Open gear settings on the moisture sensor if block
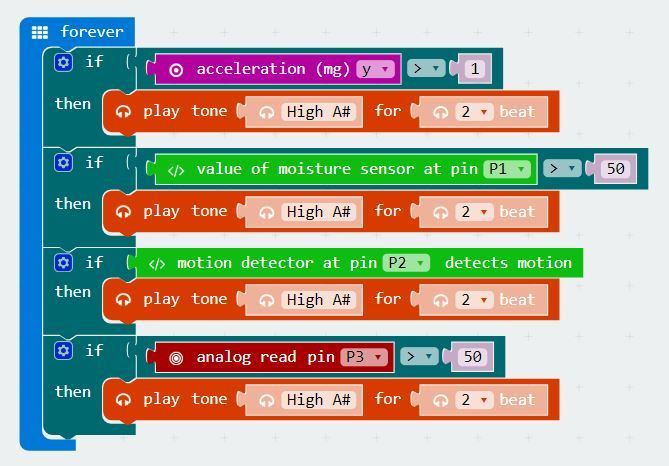 pos(64,163)
